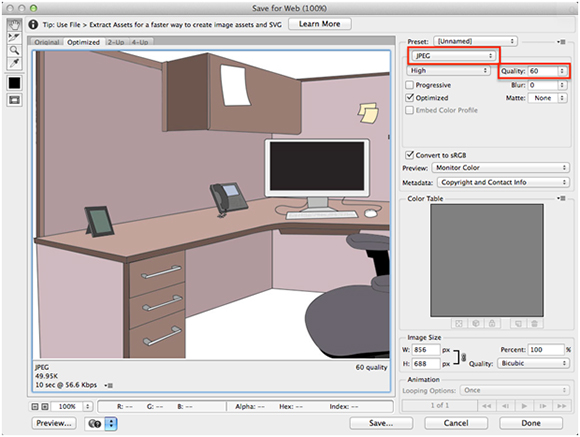Switch to the Optimized tab

[84, 42]
